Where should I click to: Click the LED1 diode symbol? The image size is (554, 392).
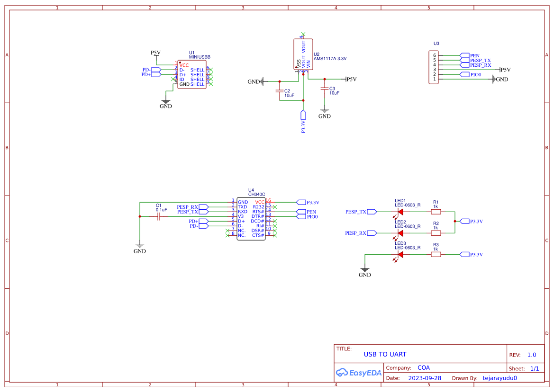[x=400, y=212]
